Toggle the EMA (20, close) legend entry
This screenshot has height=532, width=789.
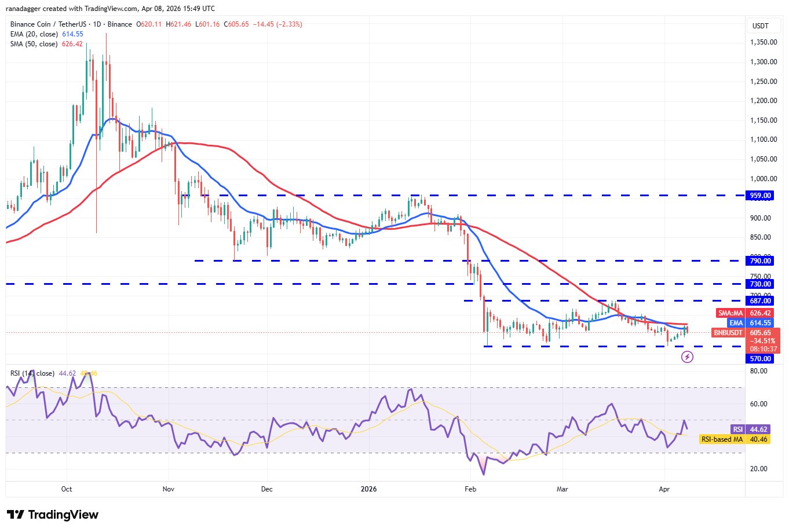click(35, 34)
